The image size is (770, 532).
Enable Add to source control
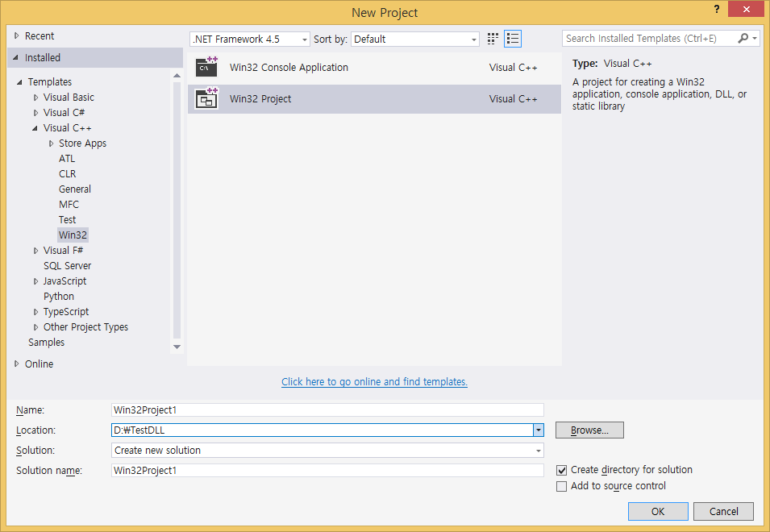pyautogui.click(x=562, y=486)
